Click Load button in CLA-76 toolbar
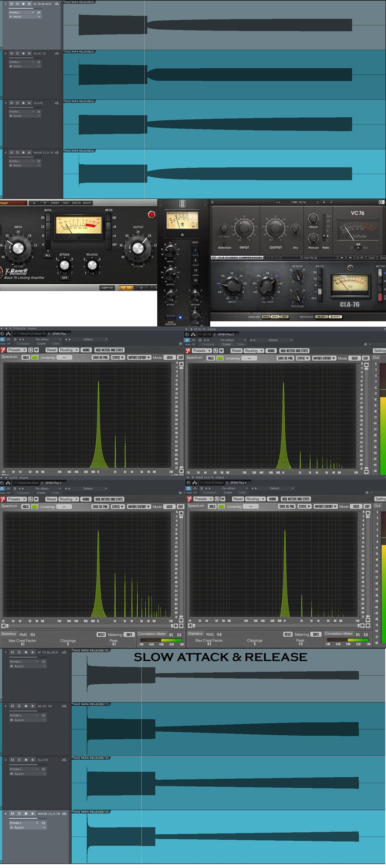 pos(371,257)
